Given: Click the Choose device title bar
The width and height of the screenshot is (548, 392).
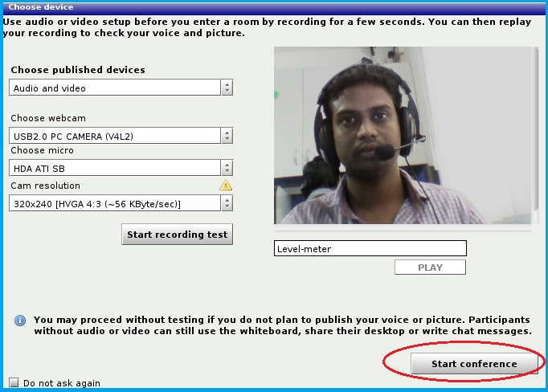Looking at the screenshot, I should click(274, 7).
